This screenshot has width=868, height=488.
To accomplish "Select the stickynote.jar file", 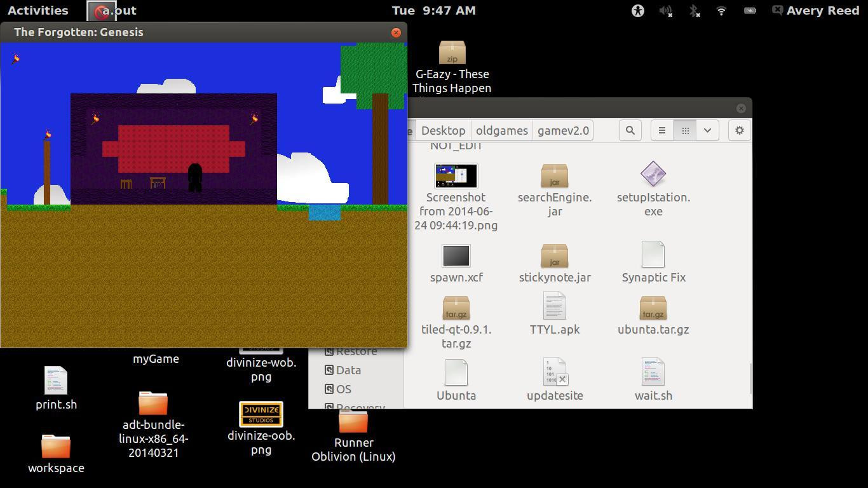I will click(x=555, y=263).
